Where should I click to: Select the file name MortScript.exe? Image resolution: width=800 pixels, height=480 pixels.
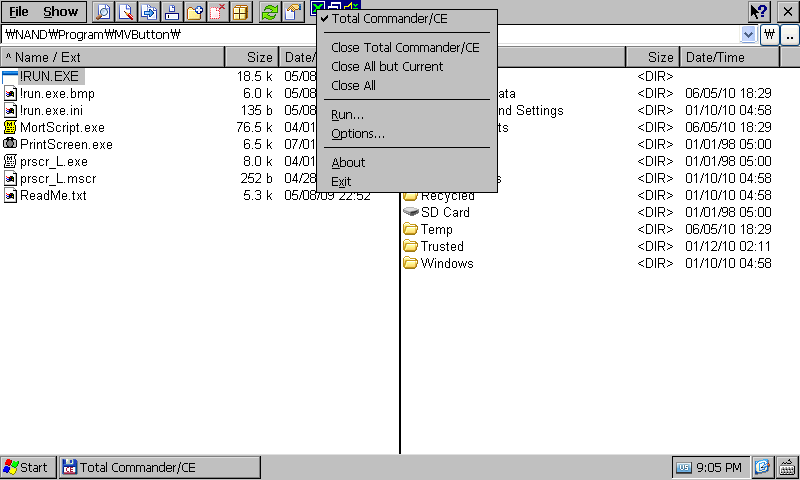(x=62, y=128)
